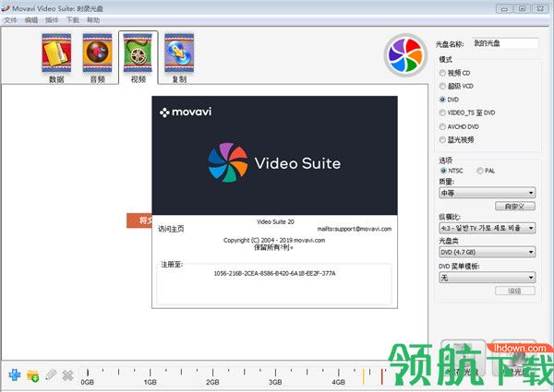Click the colorful Movavi pinwheel logo button
The image size is (554, 392).
tap(405, 55)
